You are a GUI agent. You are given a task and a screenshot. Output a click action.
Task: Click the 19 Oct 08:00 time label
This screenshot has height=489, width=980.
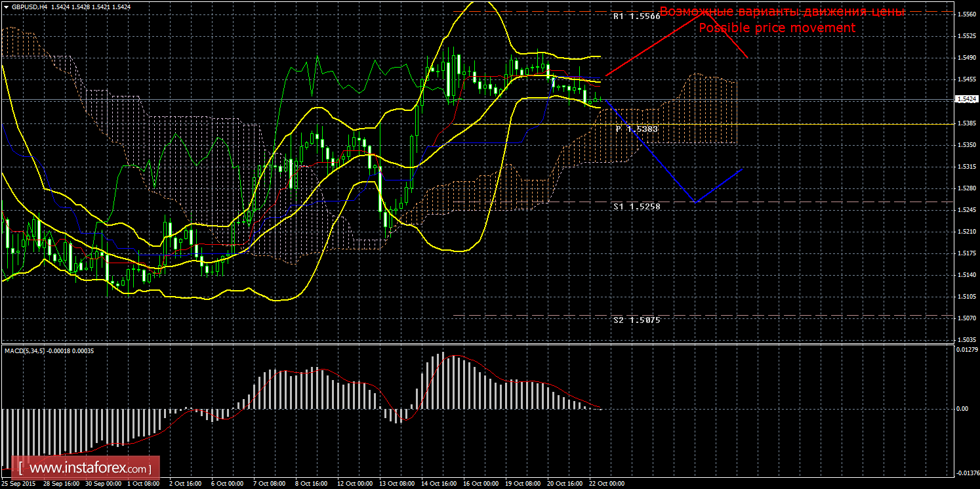(x=522, y=484)
